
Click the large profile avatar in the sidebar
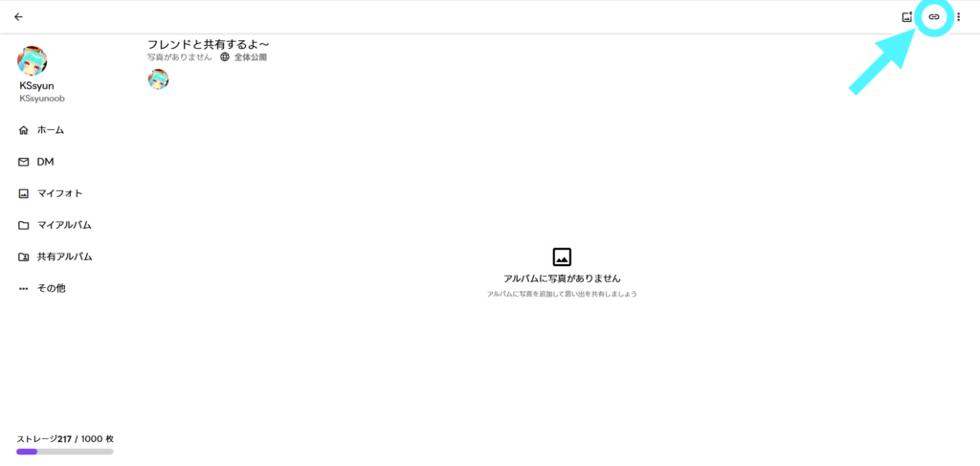point(33,61)
